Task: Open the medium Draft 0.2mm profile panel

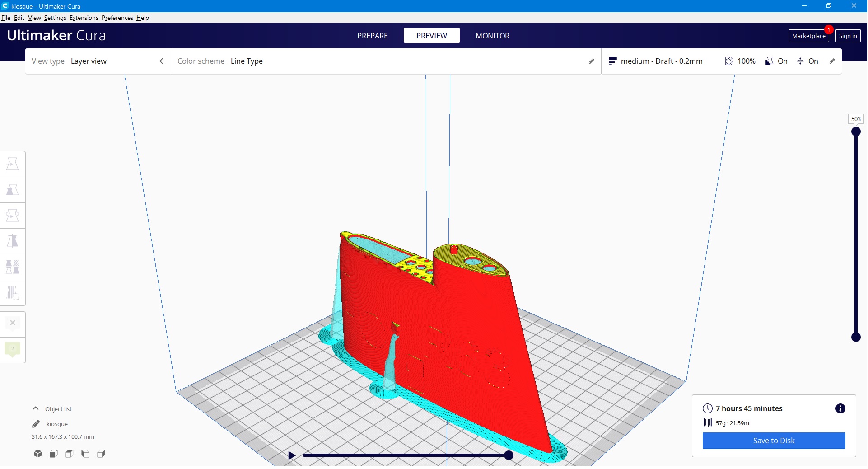Action: 661,61
